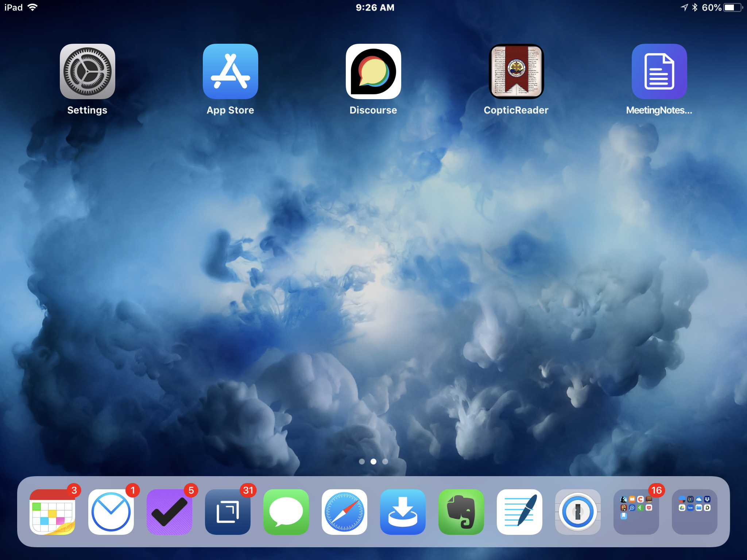Open Evernote from the dock

coord(461,512)
